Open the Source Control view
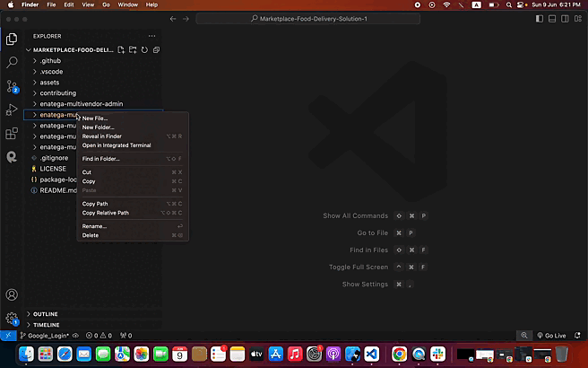This screenshot has height=368, width=588. click(12, 86)
